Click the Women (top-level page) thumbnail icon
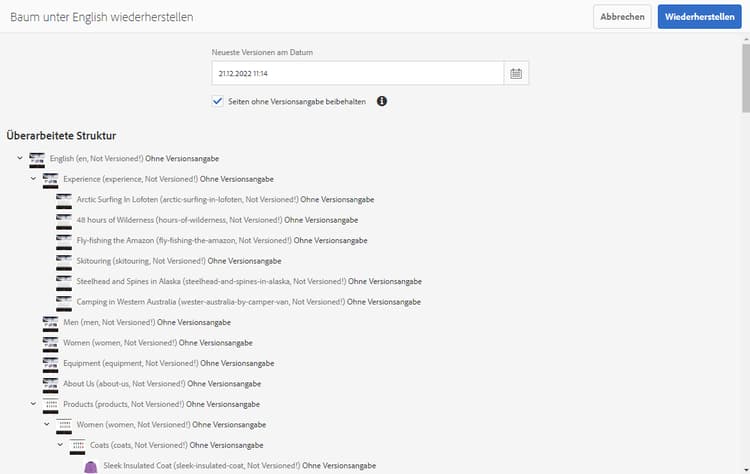 [x=50, y=344]
